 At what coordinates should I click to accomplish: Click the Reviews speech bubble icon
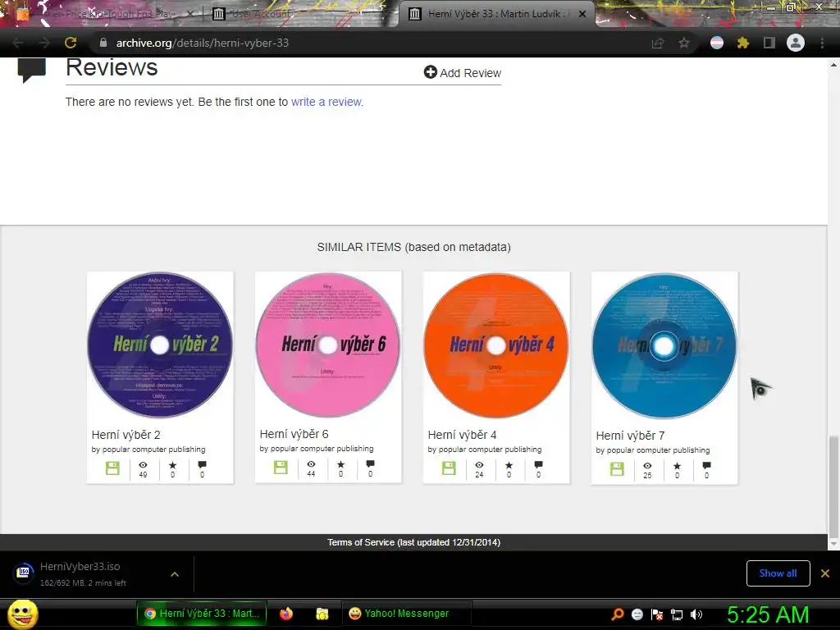[x=32, y=71]
